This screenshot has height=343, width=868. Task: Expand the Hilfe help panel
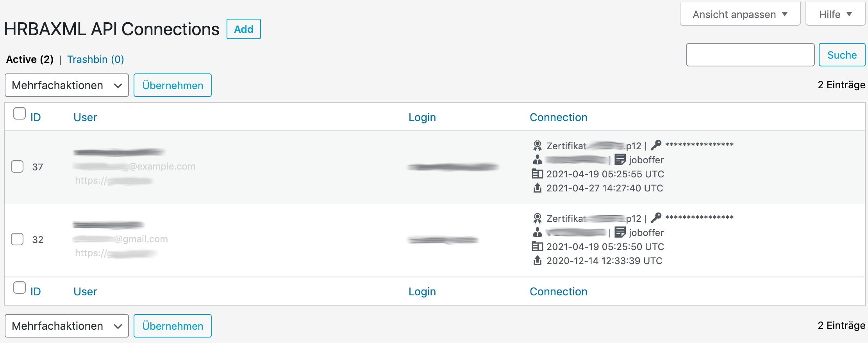835,14
